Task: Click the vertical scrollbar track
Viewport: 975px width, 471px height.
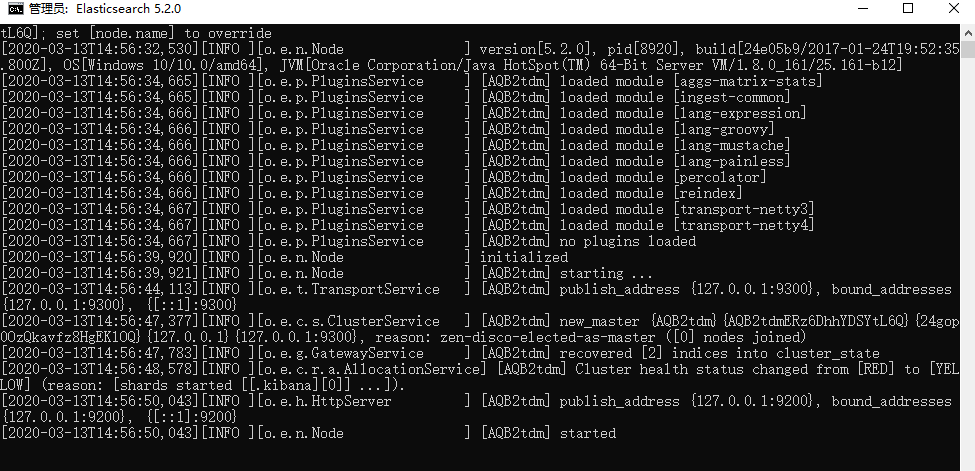Action: click(x=966, y=250)
